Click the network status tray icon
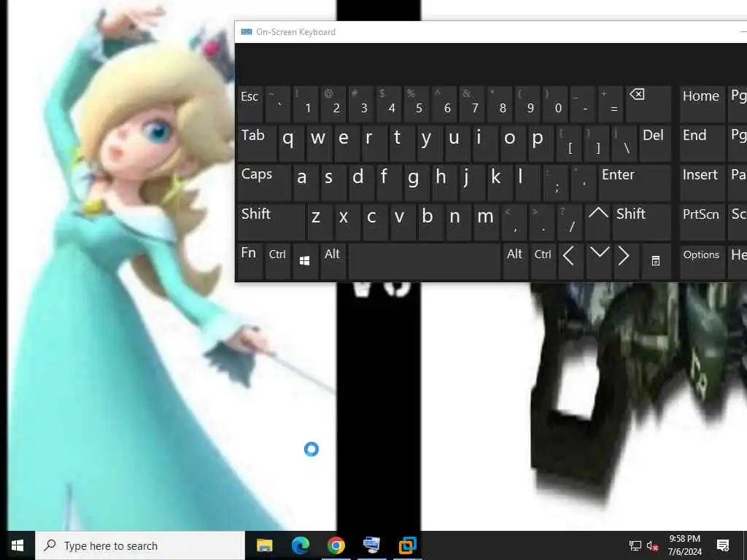Viewport: 747px width, 560px height. [635, 545]
